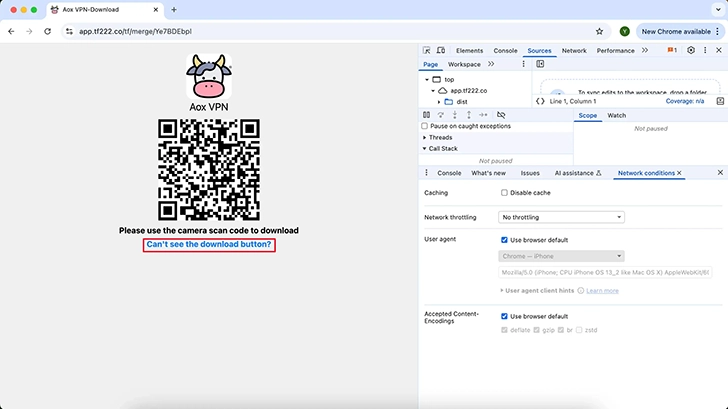The width and height of the screenshot is (728, 409).
Task: Open the DevTools customize three-dot menu
Action: (x=705, y=50)
